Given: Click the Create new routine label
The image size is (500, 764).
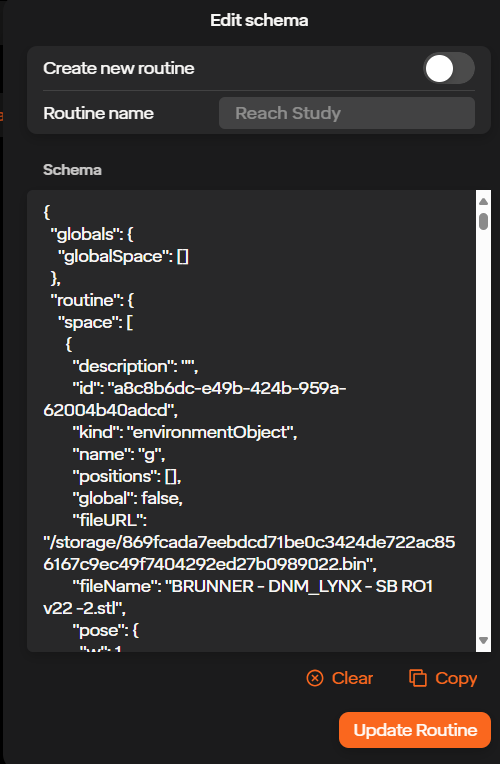Looking at the screenshot, I should (119, 68).
